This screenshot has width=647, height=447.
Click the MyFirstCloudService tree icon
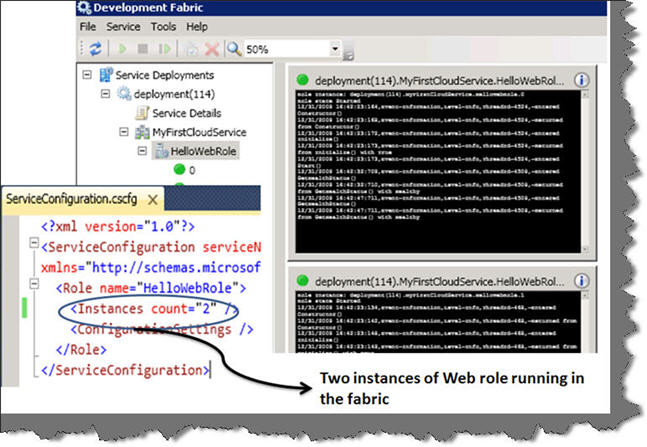(142, 132)
